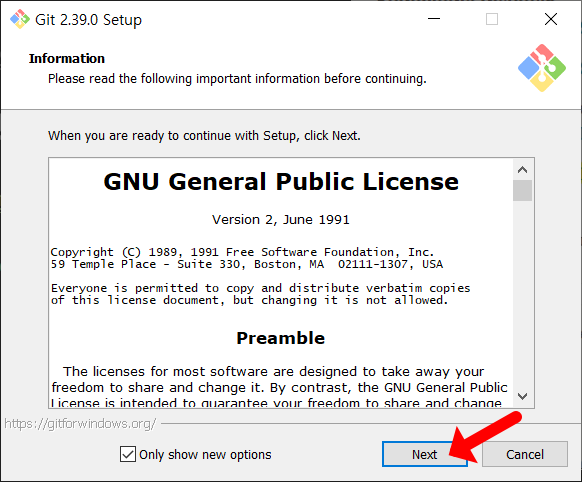The image size is (582, 482).
Task: Click the license scrollbar up arrow
Action: pyautogui.click(x=522, y=170)
